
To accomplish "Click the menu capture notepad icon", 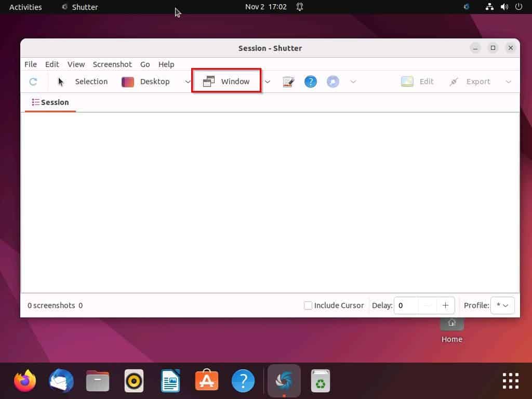I will [288, 82].
